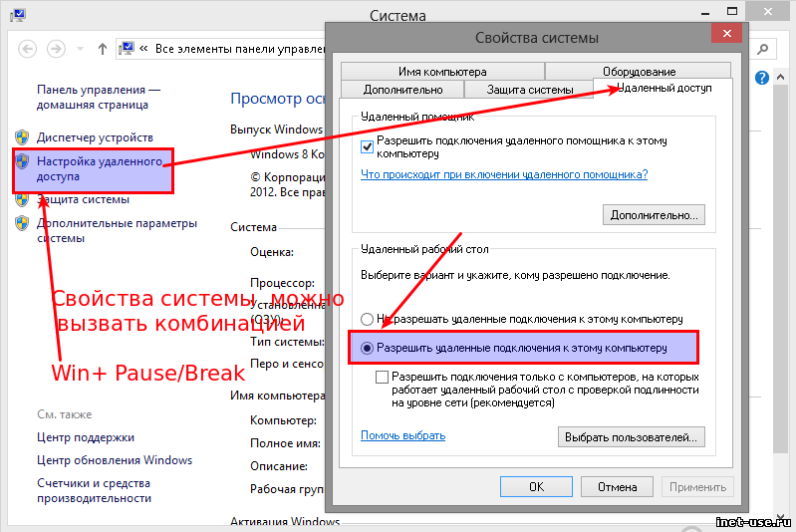The image size is (796, 532).
Task: Select Разрешить удаленные подключения к этому компьютеру radio
Action: (367, 349)
